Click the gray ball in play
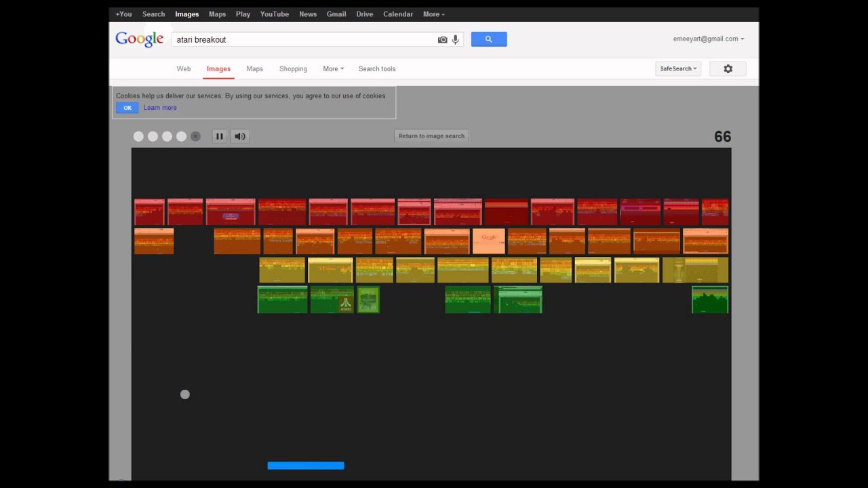This screenshot has height=488, width=868. [x=185, y=394]
